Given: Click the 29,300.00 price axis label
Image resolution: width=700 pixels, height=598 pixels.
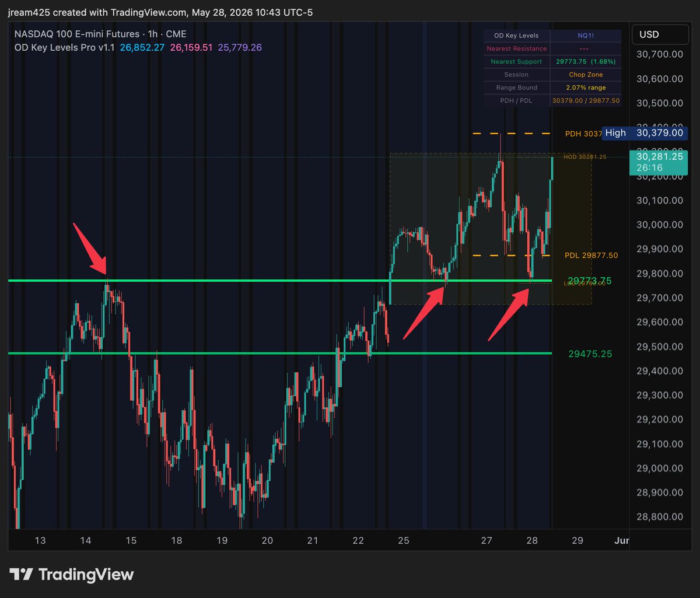Looking at the screenshot, I should tap(660, 395).
